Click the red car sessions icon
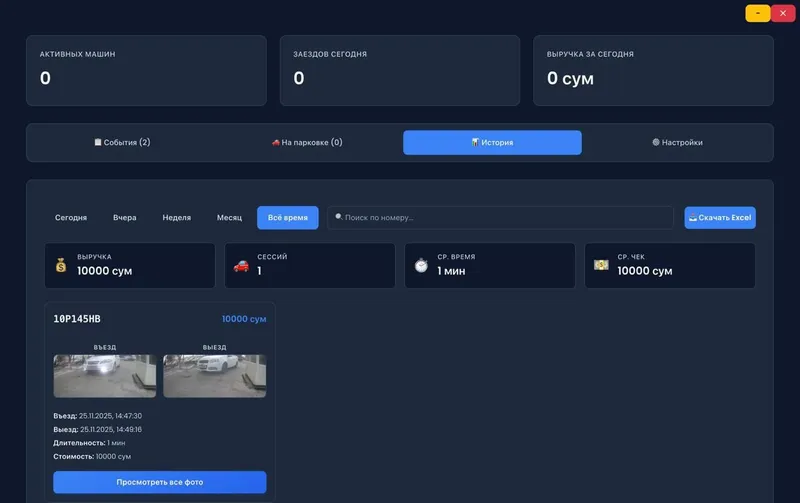This screenshot has width=800, height=503. [241, 266]
